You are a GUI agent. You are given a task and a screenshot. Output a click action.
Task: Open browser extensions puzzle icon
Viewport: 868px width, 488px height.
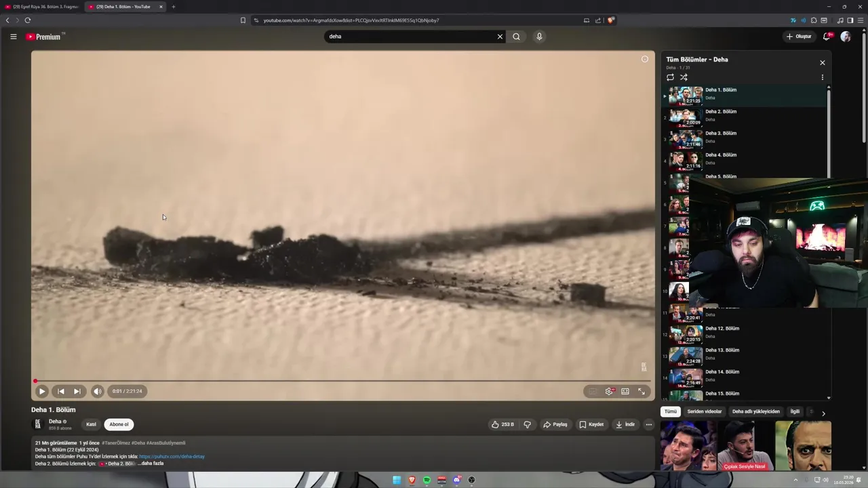814,20
